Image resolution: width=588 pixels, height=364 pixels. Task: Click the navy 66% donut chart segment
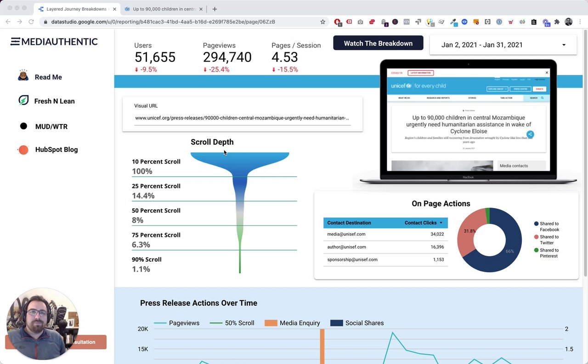pyautogui.click(x=511, y=250)
